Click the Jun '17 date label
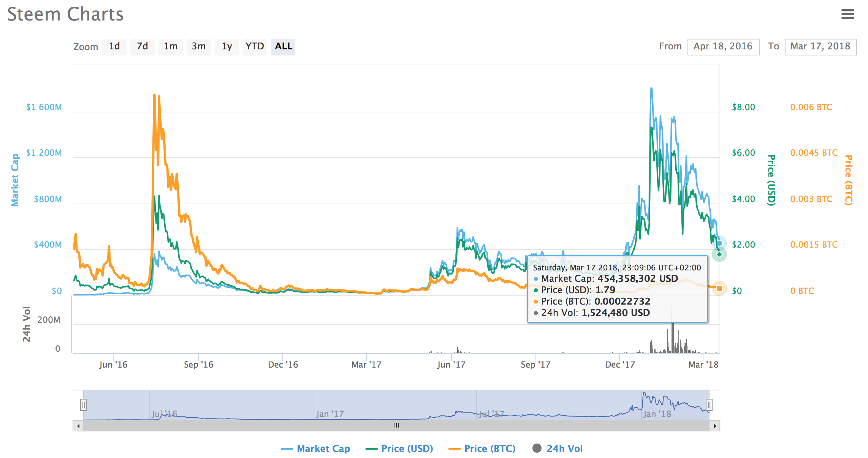This screenshot has width=868, height=458. pyautogui.click(x=451, y=365)
